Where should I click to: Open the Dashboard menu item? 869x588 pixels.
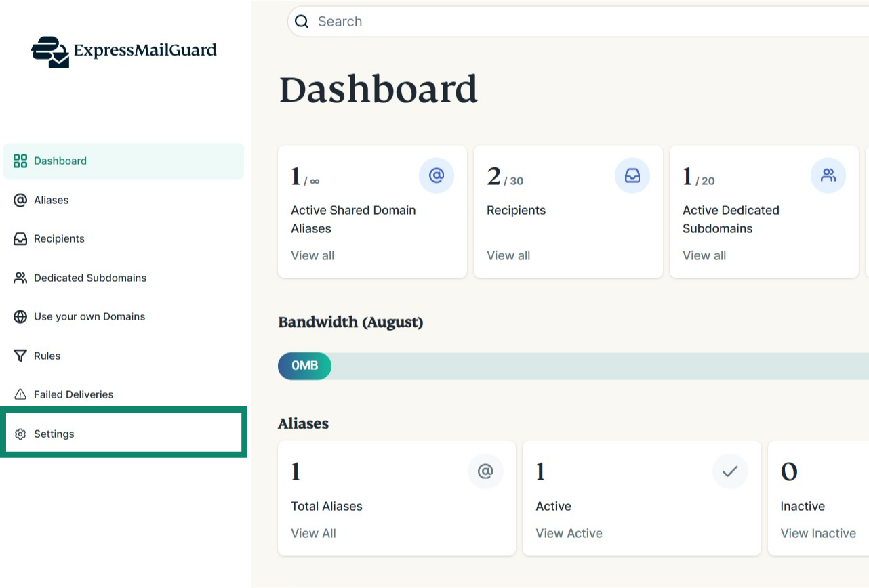tap(123, 161)
